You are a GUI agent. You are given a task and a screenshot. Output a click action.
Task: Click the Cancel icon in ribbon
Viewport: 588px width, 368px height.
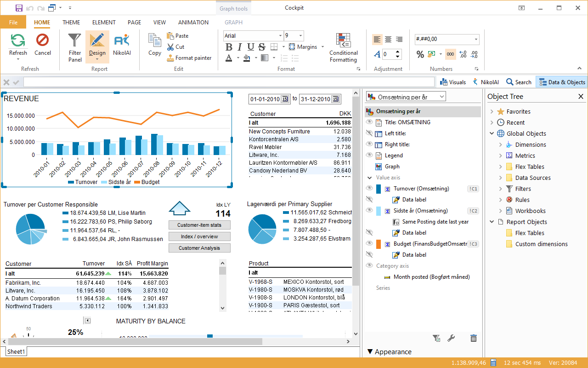(x=43, y=40)
